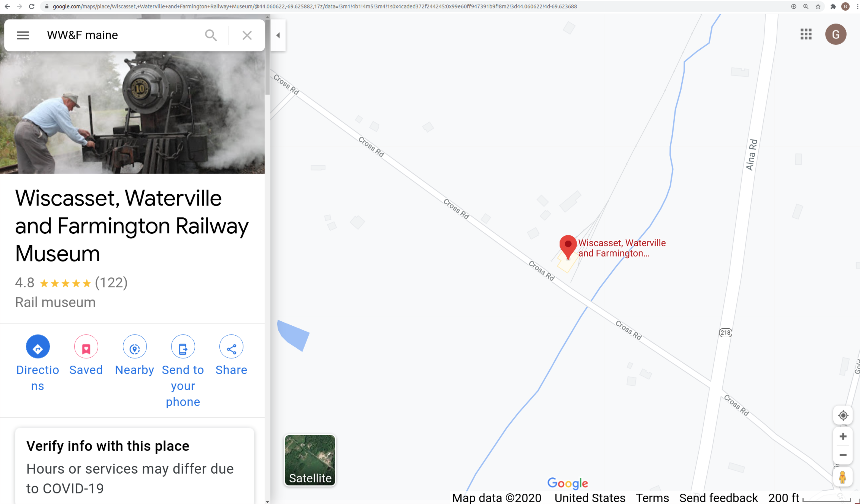The image size is (860, 504).
Task: Collapse the side panel arrow
Action: point(278,35)
